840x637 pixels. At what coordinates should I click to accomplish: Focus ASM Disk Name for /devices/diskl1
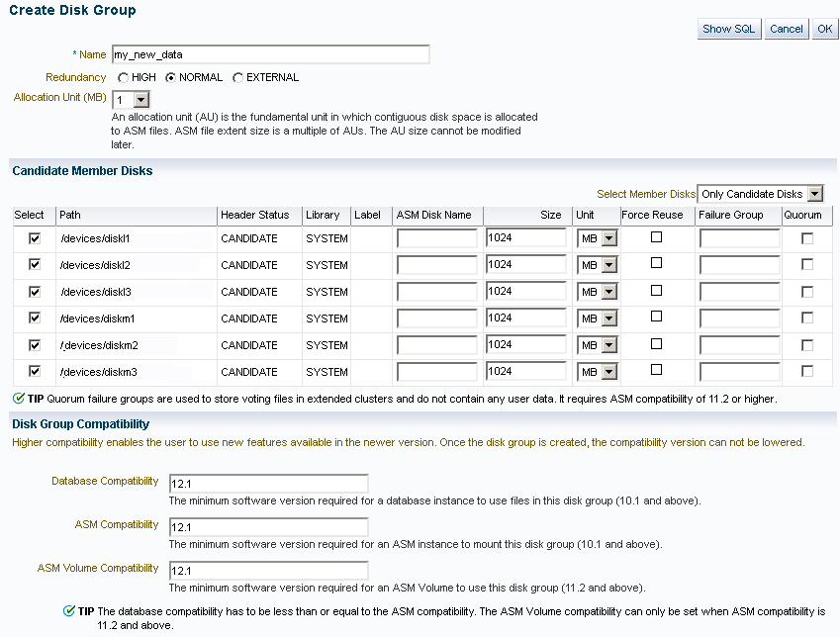(x=437, y=238)
